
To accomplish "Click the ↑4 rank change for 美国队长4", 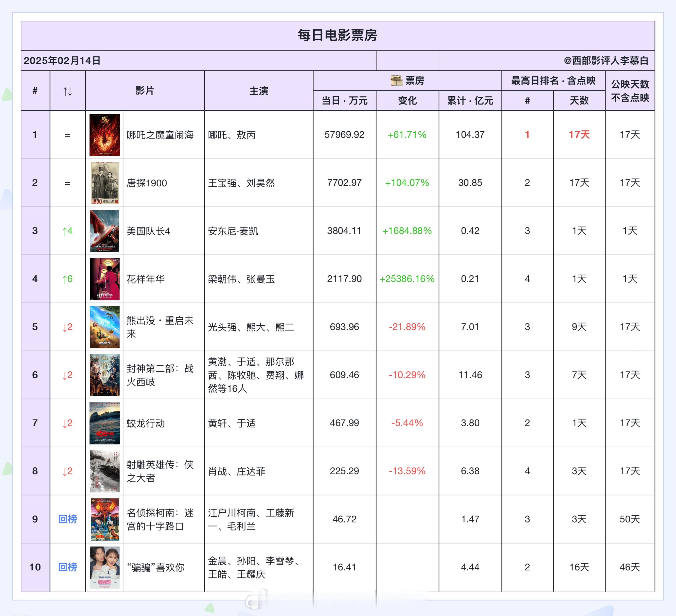I will 68,231.
